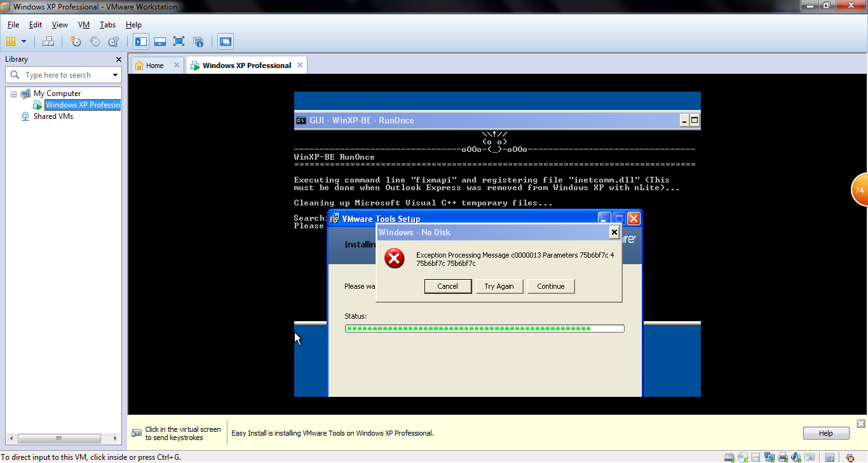
Task: Open the Help menu
Action: click(133, 25)
